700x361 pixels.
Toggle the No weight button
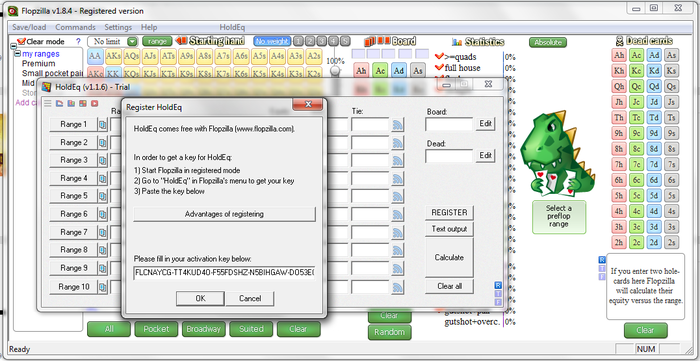coord(272,41)
